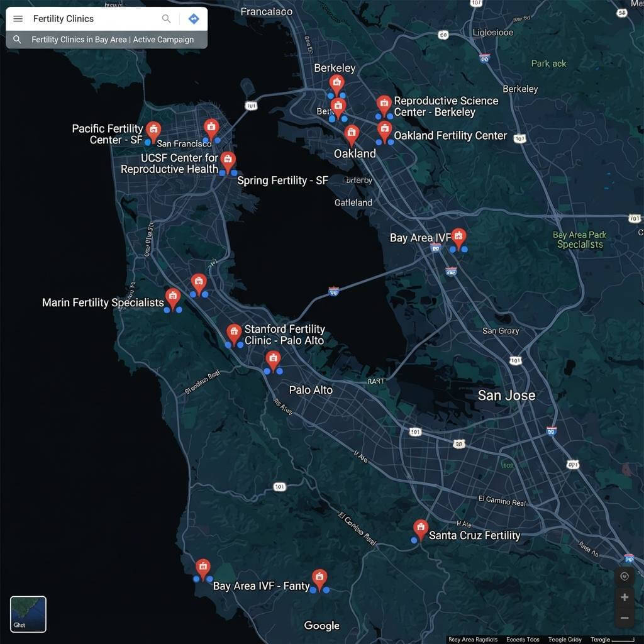Select the 'Fertility Clinics in Bay Area' suggestion
644x644 pixels.
[x=107, y=40]
